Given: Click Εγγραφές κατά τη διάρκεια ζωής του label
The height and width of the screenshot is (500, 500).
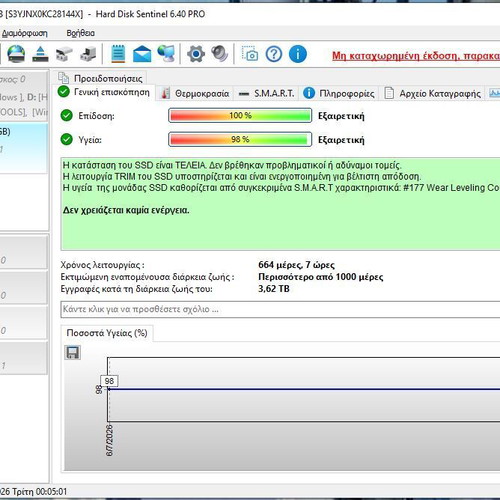Looking at the screenshot, I should click(x=136, y=289).
